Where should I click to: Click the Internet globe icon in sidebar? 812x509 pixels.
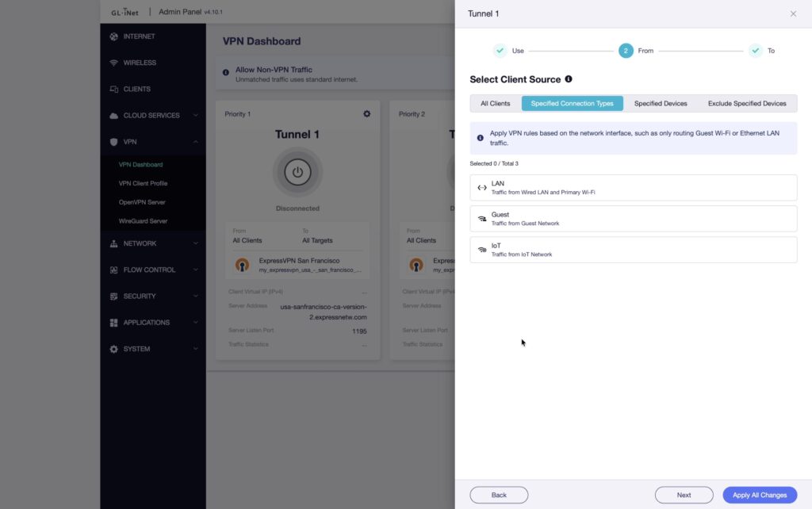114,36
